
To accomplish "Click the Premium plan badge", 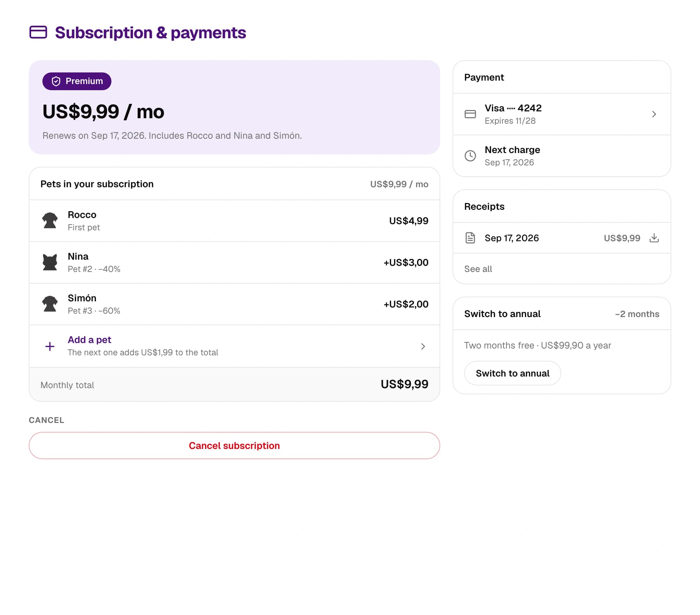I will tap(77, 81).
